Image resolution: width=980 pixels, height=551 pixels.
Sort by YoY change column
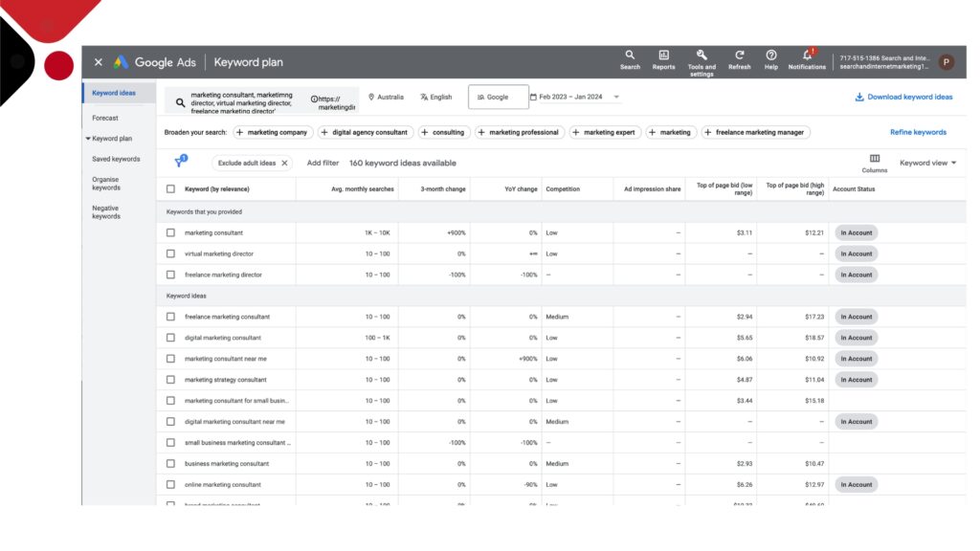[x=521, y=189]
